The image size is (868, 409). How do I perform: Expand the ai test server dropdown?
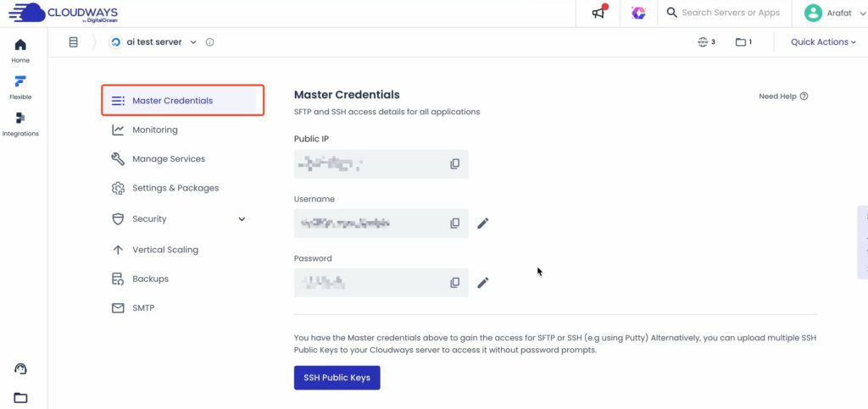click(x=193, y=42)
